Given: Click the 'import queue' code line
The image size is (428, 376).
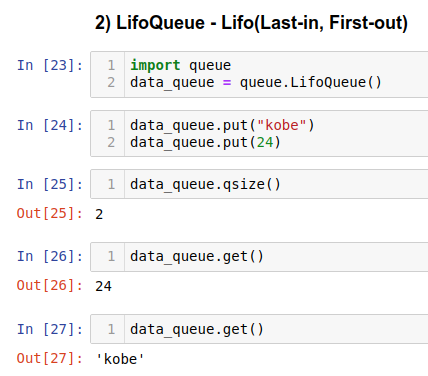Looking at the screenshot, I should coord(180,65).
